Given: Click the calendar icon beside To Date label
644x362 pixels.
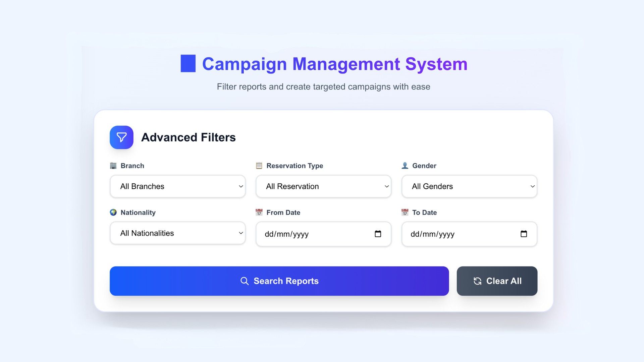Looking at the screenshot, I should (405, 212).
